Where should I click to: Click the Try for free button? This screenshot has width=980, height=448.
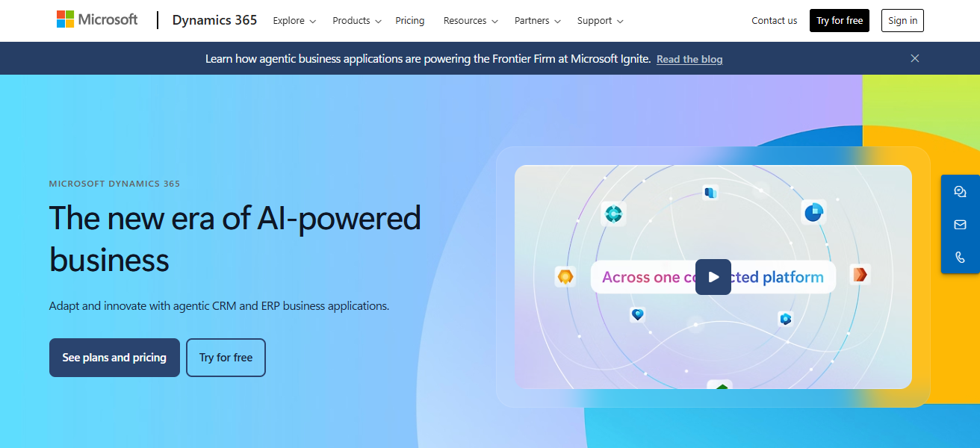coord(839,20)
